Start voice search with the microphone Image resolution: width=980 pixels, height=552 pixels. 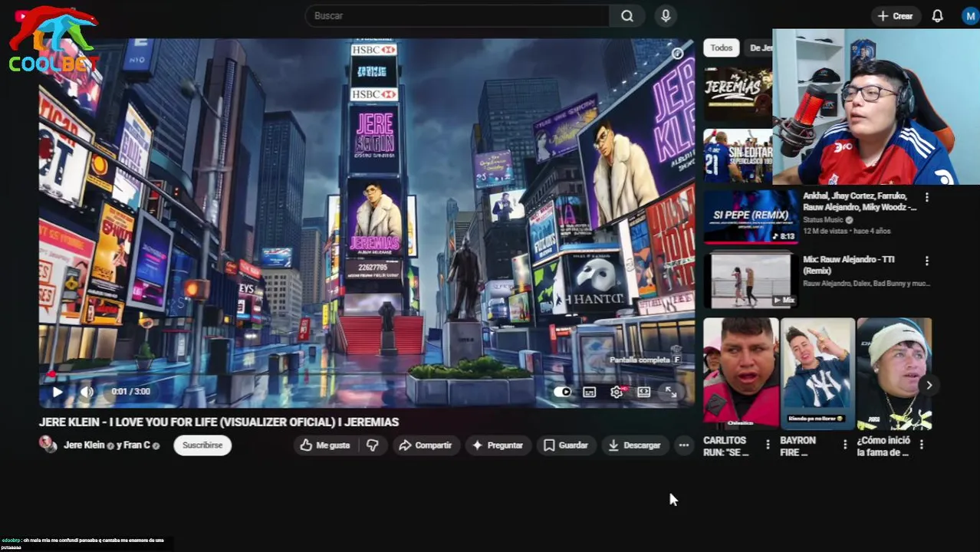click(666, 16)
